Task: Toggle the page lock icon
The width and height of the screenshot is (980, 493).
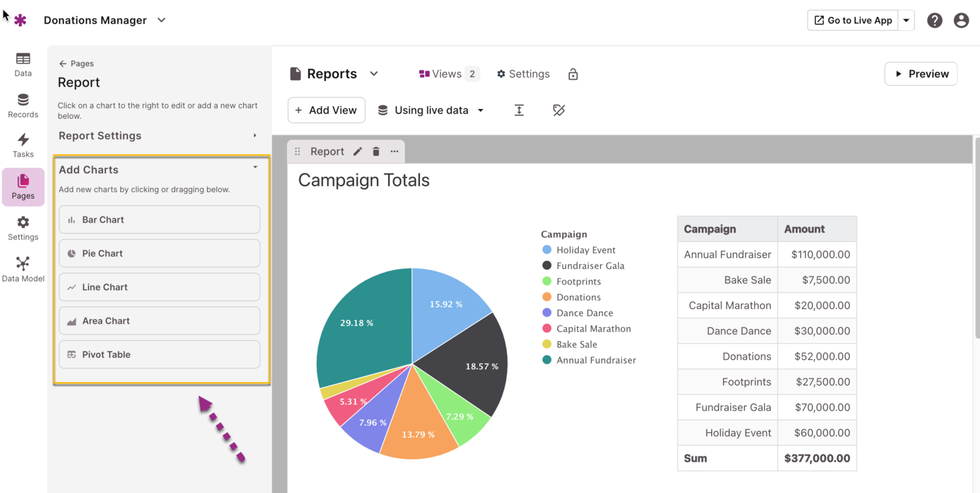Action: tap(573, 74)
